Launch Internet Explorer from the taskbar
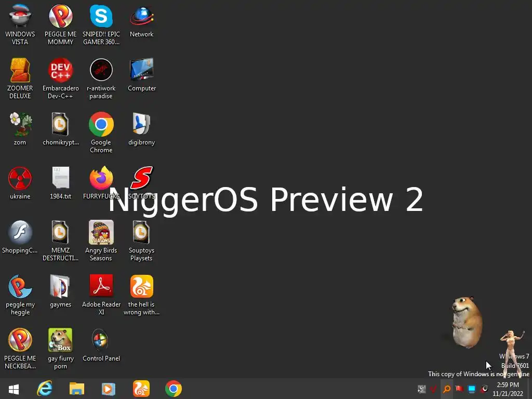This screenshot has width=532, height=399. coord(45,389)
